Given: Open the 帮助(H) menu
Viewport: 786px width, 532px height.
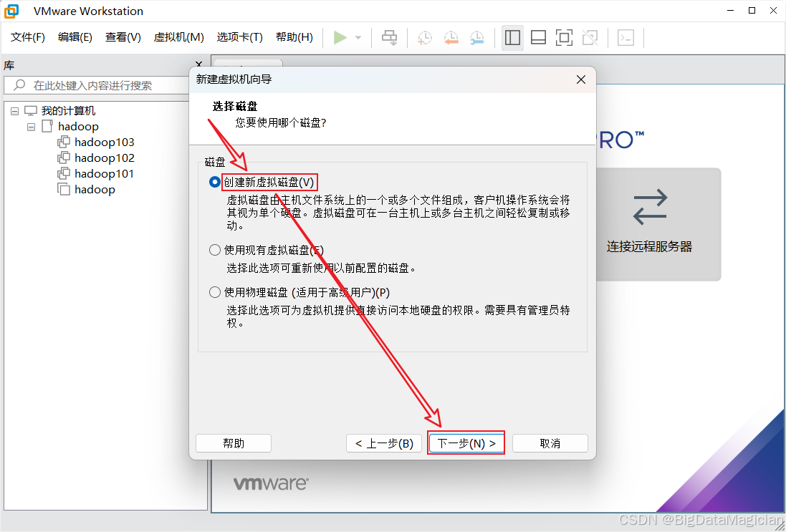Looking at the screenshot, I should coord(294,37).
